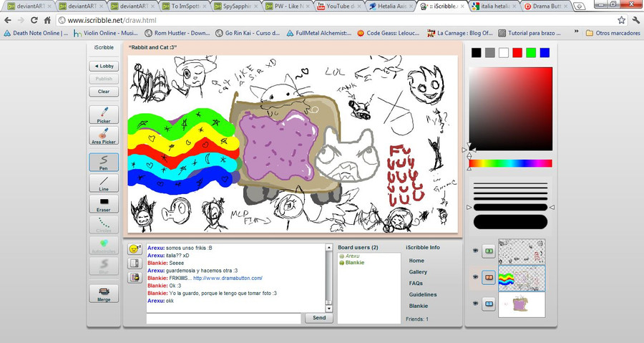Select layer 1 button
Viewport: 644px width, 343px height.
click(x=489, y=304)
